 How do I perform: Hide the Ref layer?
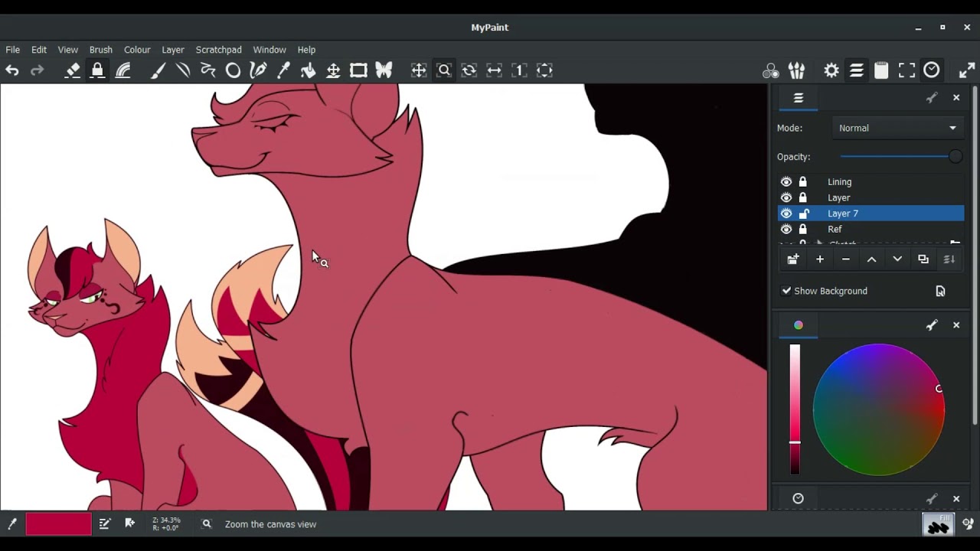click(786, 230)
